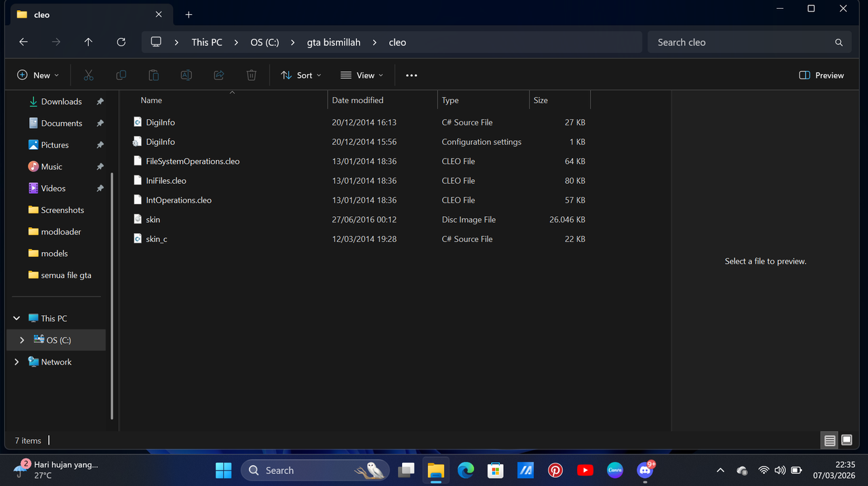Open the modloader folder in sidebar

(60, 232)
